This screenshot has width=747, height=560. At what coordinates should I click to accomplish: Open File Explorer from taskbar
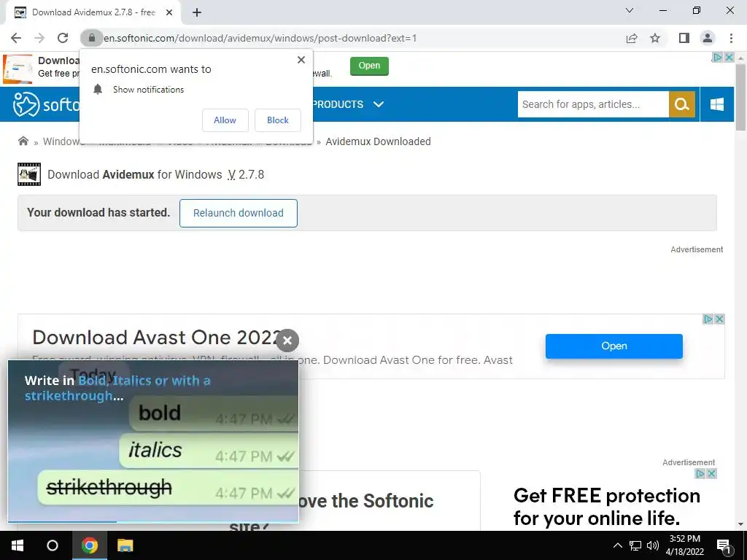click(x=125, y=545)
